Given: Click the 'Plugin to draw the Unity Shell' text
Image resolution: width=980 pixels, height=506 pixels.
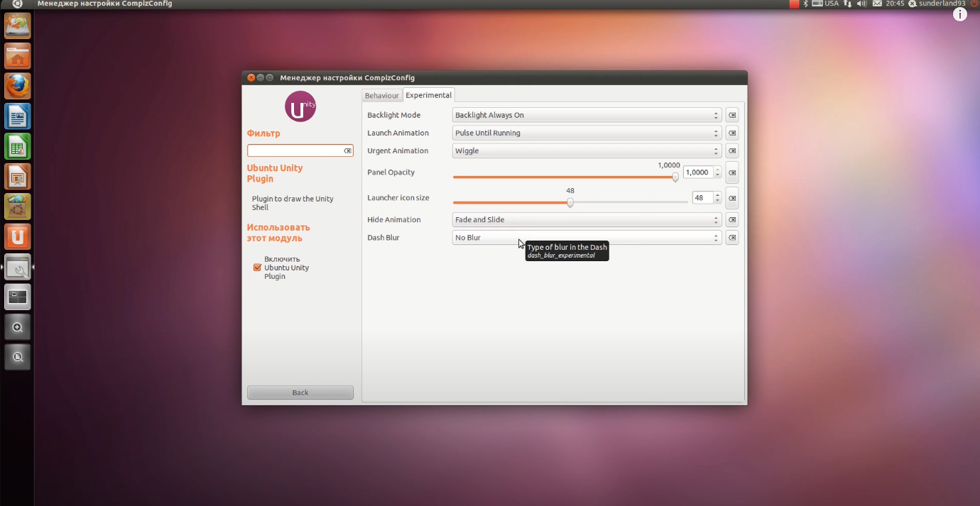Looking at the screenshot, I should [293, 203].
